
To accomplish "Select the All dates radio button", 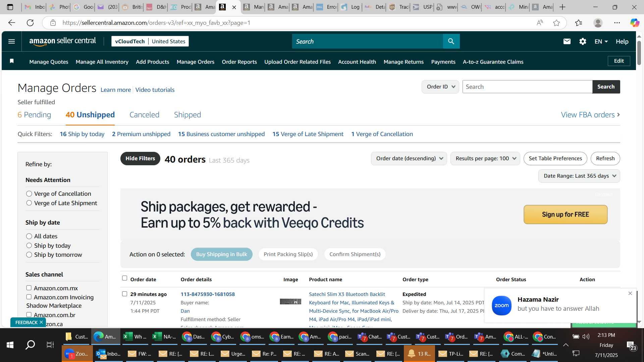I will coord(29,236).
